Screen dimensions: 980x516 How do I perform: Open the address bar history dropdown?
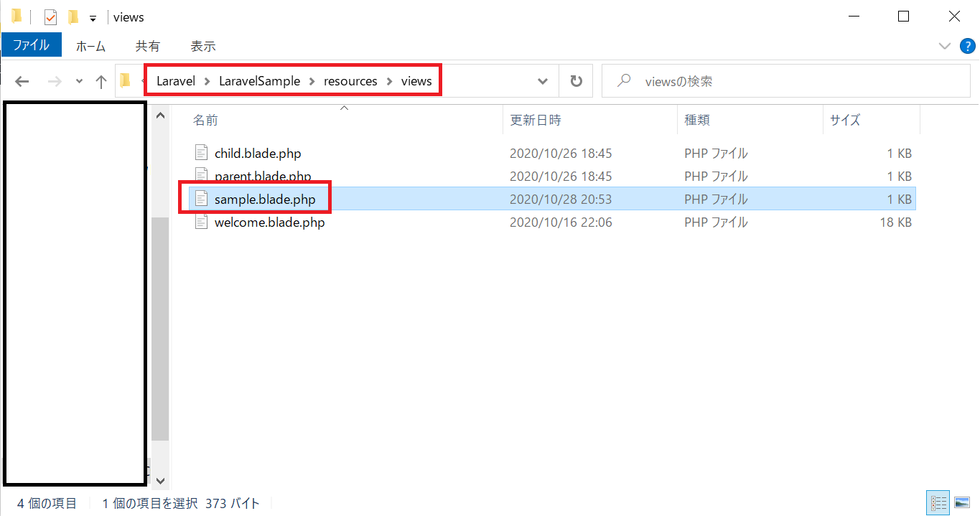pyautogui.click(x=543, y=82)
